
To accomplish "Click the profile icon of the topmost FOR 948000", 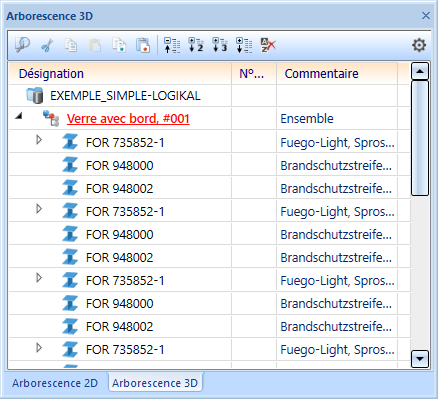I will tap(70, 165).
